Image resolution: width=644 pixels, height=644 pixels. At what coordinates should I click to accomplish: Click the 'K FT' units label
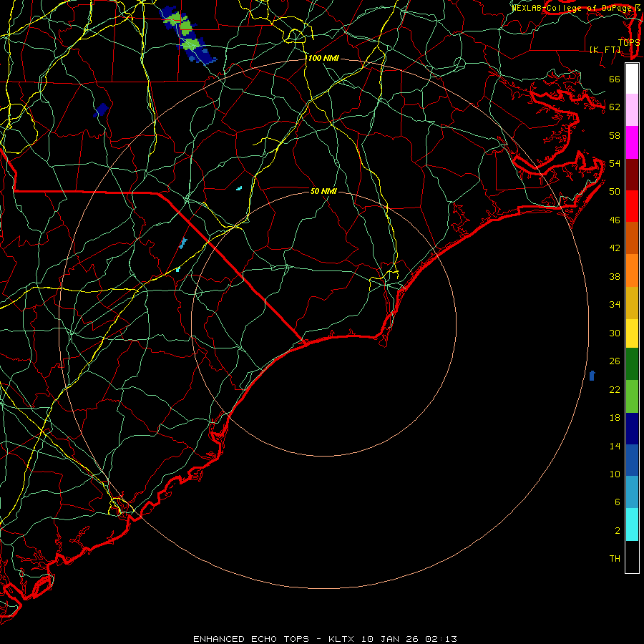605,49
